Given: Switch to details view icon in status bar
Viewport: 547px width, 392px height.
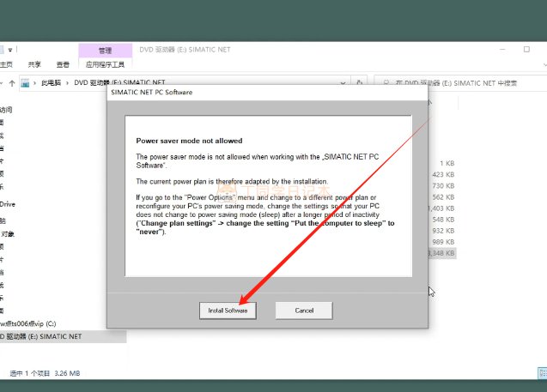Looking at the screenshot, I should 543,373.
